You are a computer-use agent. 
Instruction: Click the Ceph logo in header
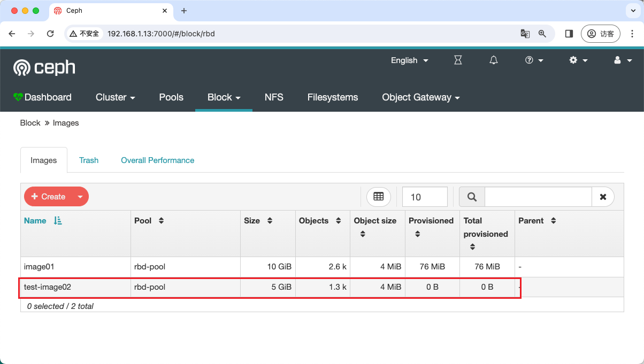point(44,67)
